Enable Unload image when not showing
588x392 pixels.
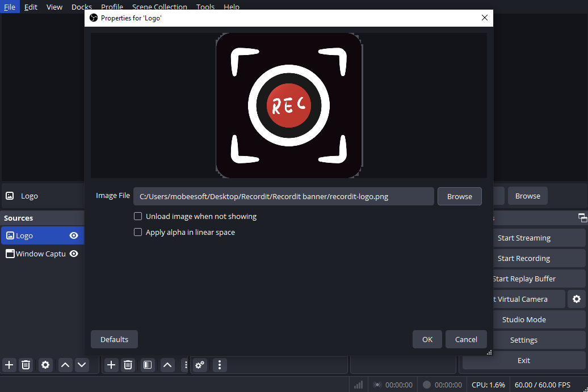[138, 216]
